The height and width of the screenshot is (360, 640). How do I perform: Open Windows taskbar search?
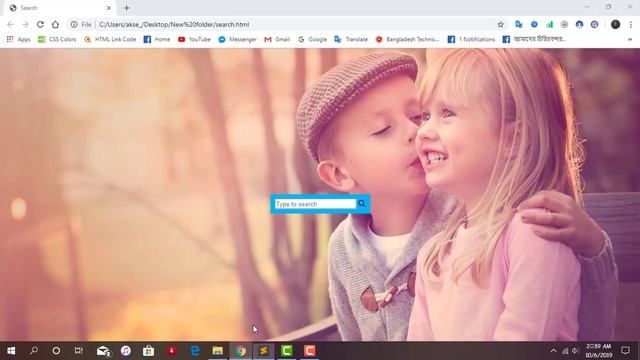[x=34, y=351]
